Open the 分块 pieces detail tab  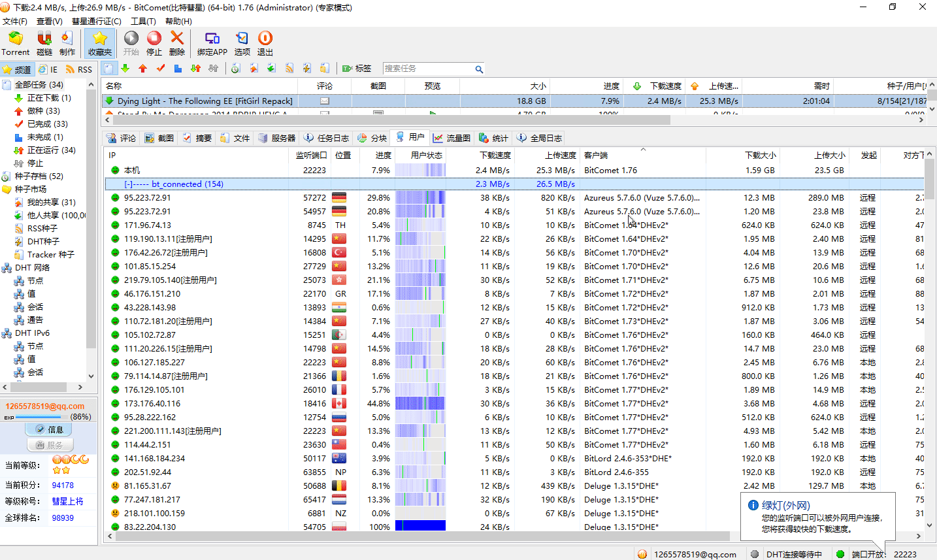372,138
